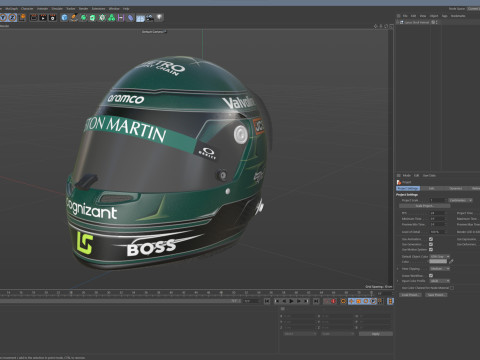Click the Subdivision Surface generator icon
The height and width of the screenshot is (360, 480).
click(x=83, y=17)
